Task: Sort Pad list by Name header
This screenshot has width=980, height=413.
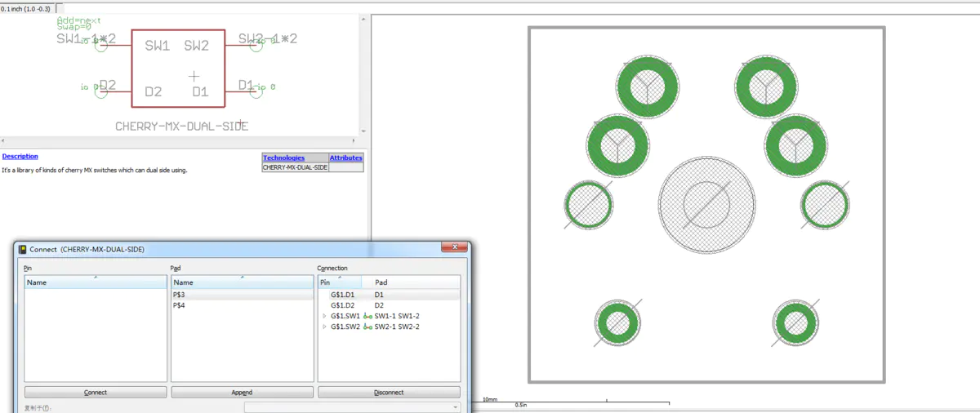Action: 242,282
